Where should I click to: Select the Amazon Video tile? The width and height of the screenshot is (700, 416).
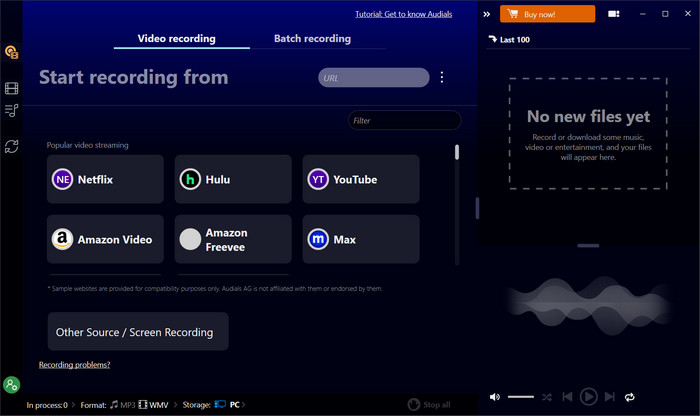click(105, 239)
